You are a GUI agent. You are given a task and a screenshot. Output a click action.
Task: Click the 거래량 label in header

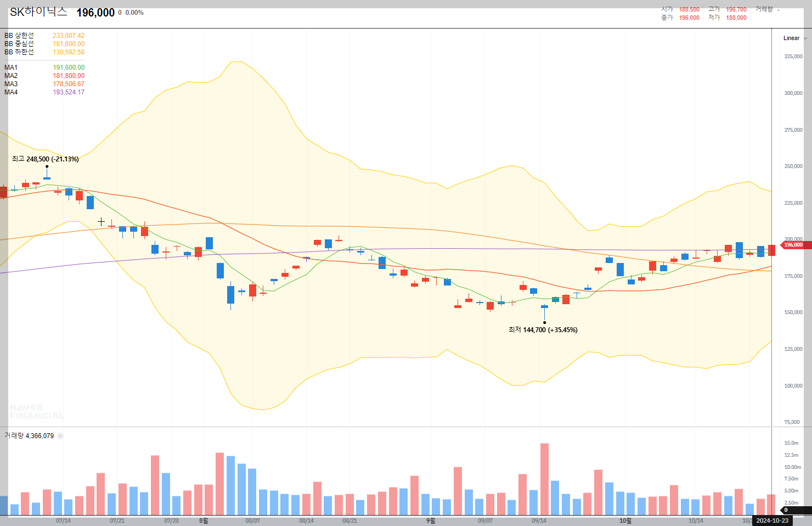click(764, 9)
